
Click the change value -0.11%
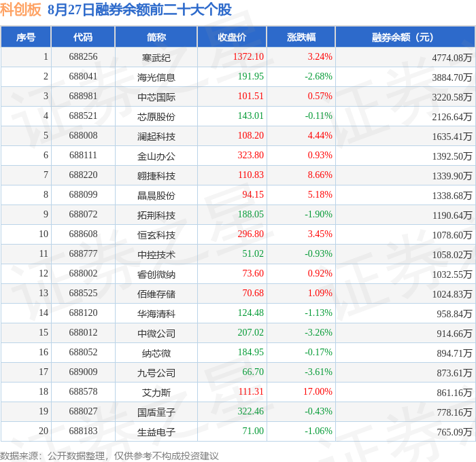[x=318, y=116]
